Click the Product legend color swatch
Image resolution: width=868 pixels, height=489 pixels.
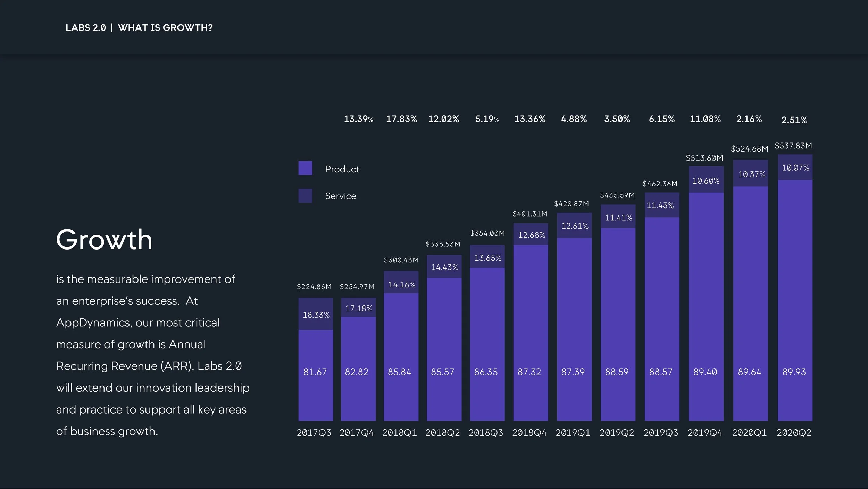pyautogui.click(x=305, y=168)
